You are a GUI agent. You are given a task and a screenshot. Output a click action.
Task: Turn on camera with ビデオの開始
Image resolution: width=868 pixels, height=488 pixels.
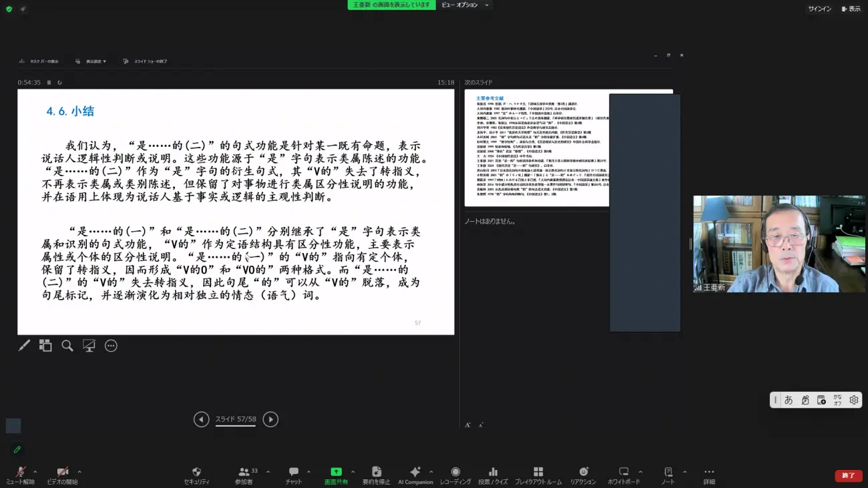[x=62, y=475]
